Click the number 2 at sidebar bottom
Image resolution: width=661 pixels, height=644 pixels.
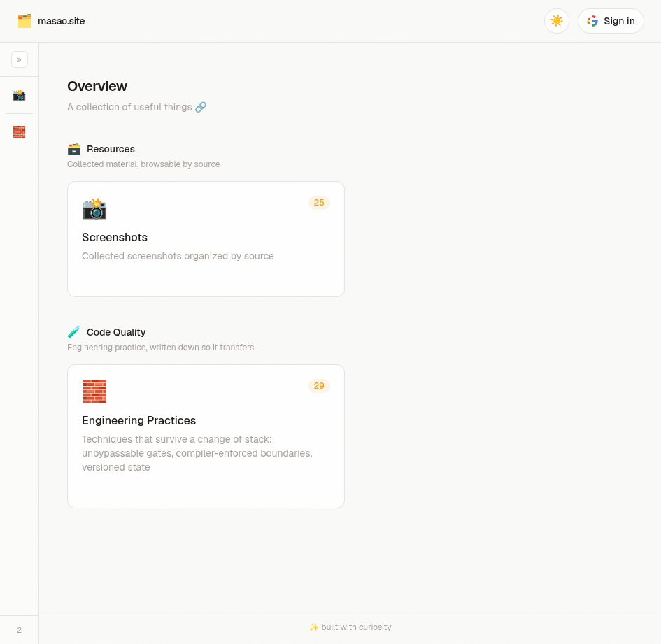click(x=19, y=630)
